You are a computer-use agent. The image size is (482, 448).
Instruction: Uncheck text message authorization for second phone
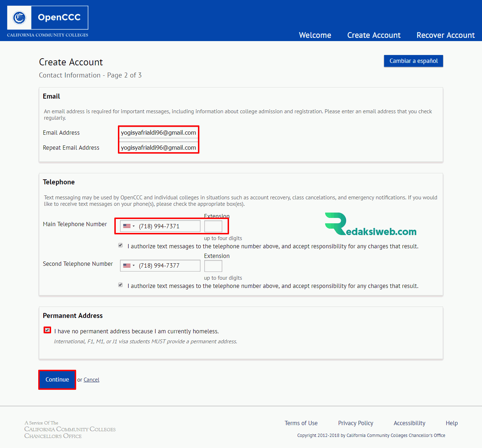click(120, 285)
